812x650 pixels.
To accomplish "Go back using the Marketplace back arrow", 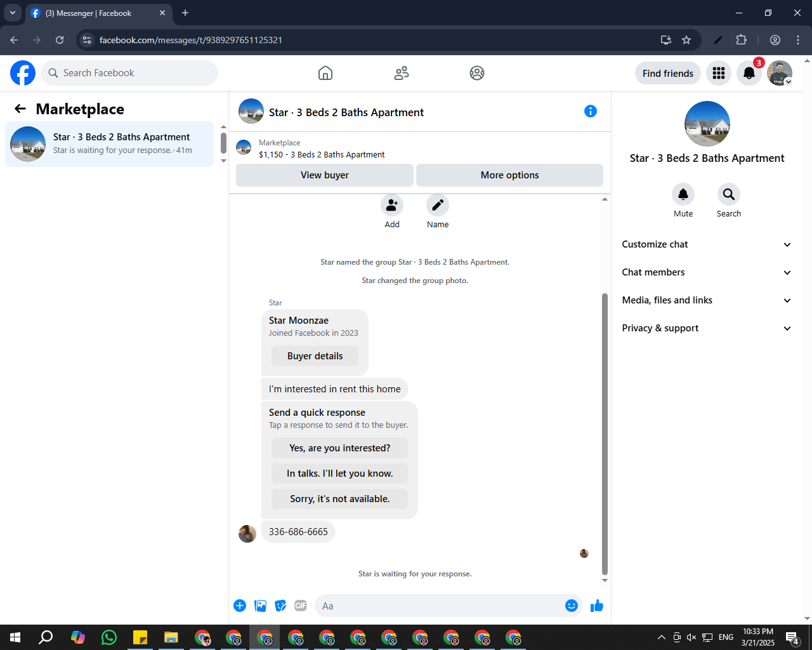I will (x=20, y=109).
